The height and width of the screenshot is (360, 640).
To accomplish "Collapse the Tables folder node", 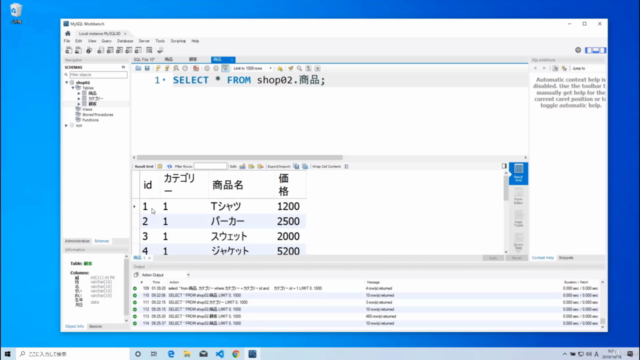I will (73, 88).
